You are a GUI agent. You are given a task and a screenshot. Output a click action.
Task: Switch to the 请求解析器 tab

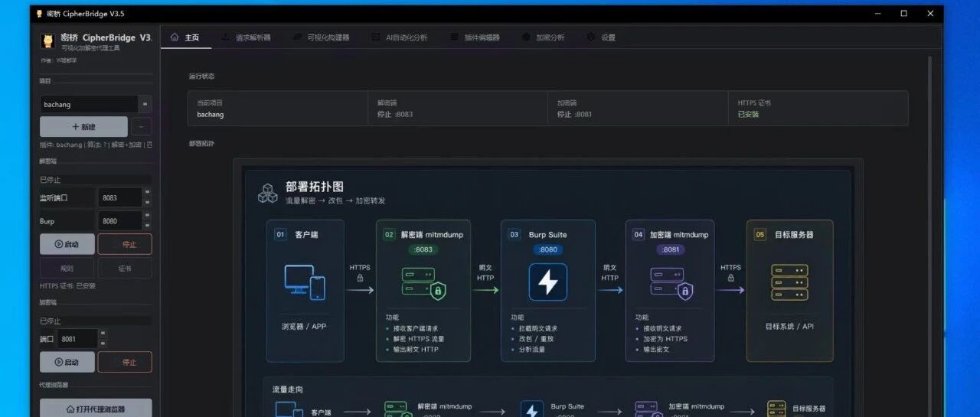(x=246, y=37)
